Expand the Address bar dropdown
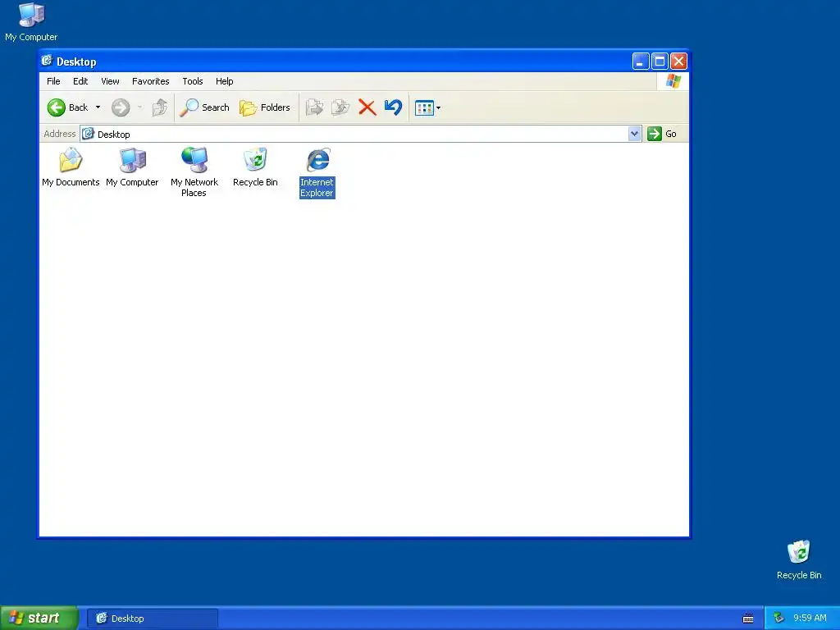Image resolution: width=840 pixels, height=630 pixels. [x=634, y=134]
